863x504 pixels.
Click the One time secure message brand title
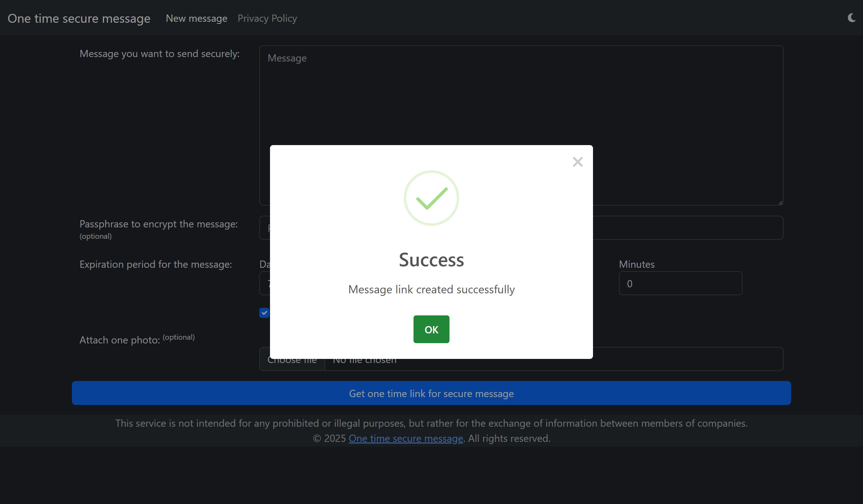[x=79, y=18]
